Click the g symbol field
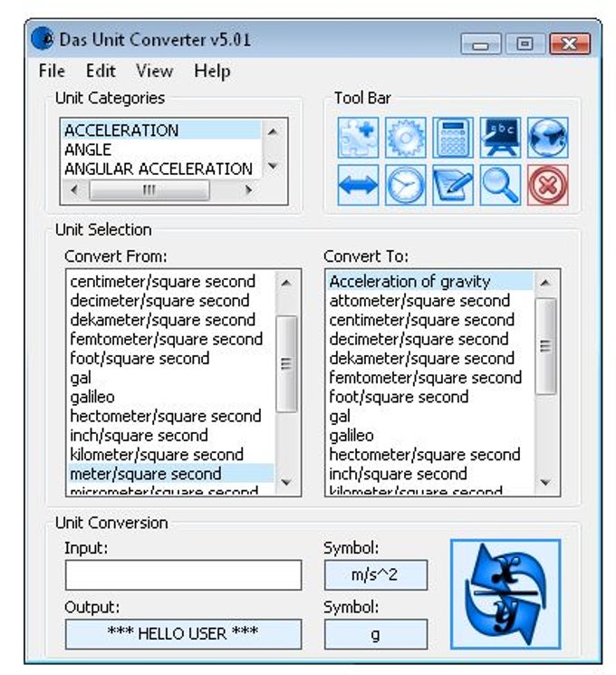616x675 pixels. [x=376, y=634]
